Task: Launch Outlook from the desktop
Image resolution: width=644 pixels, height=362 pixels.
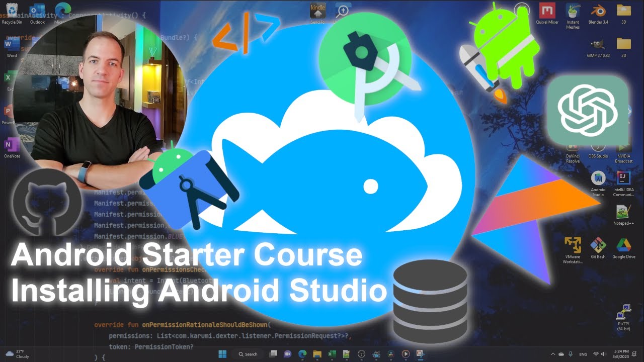Action: tap(37, 14)
